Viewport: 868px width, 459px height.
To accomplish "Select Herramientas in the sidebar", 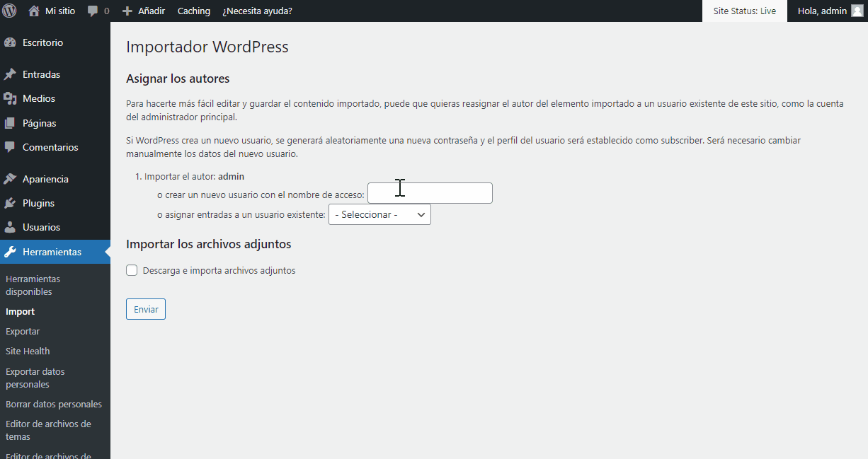I will 55,252.
